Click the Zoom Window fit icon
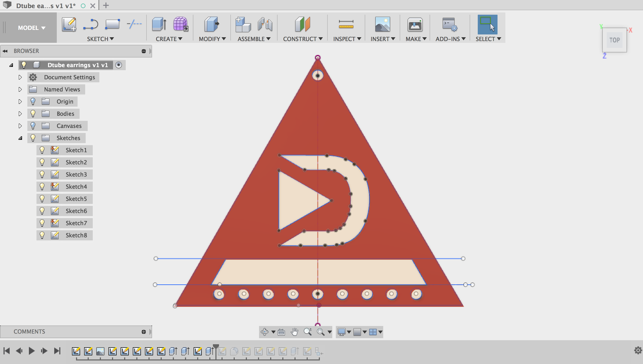Screen dimensions: 643x364 [x=321, y=332]
